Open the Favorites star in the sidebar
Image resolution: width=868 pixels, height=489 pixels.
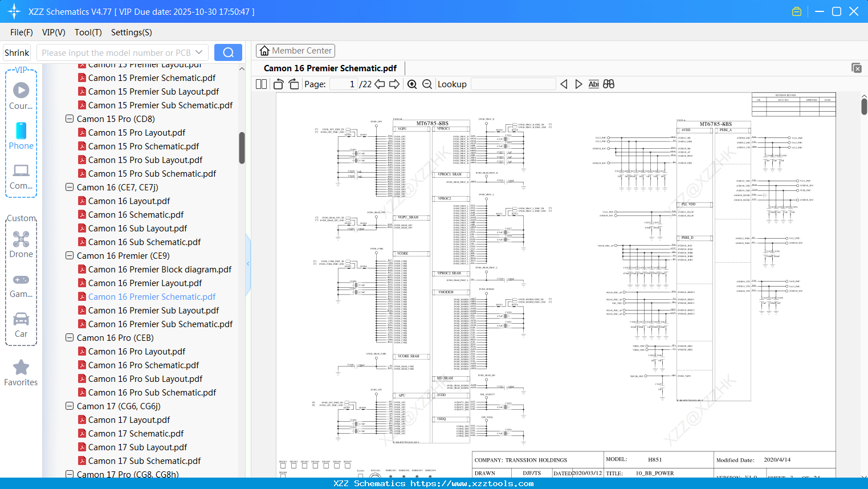click(x=21, y=373)
